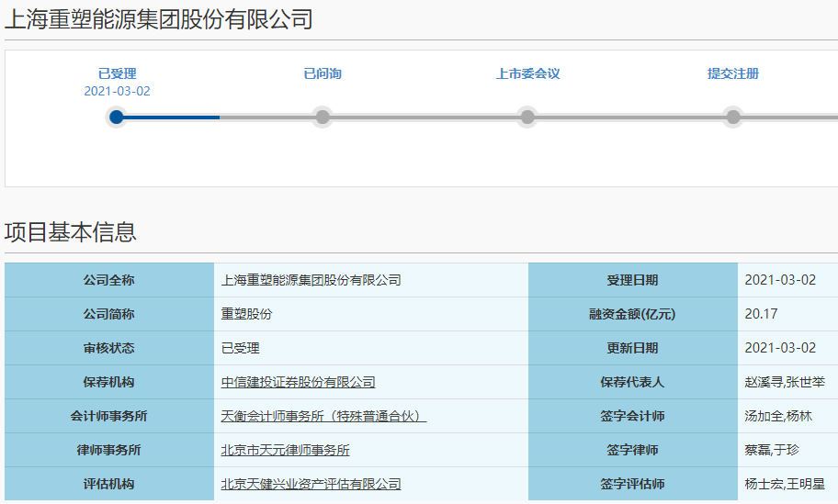This screenshot has height=504, width=838.
Task: Open the 中信建投证券股份有限公司 sponsor link
Action: 298,382
